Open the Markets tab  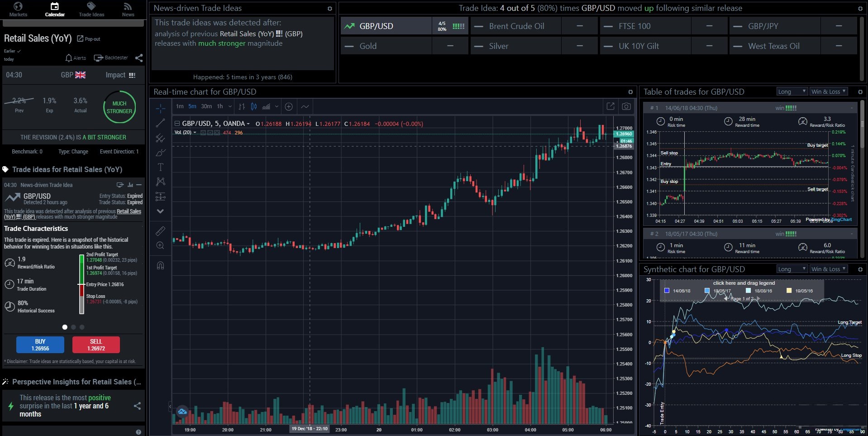(18, 9)
